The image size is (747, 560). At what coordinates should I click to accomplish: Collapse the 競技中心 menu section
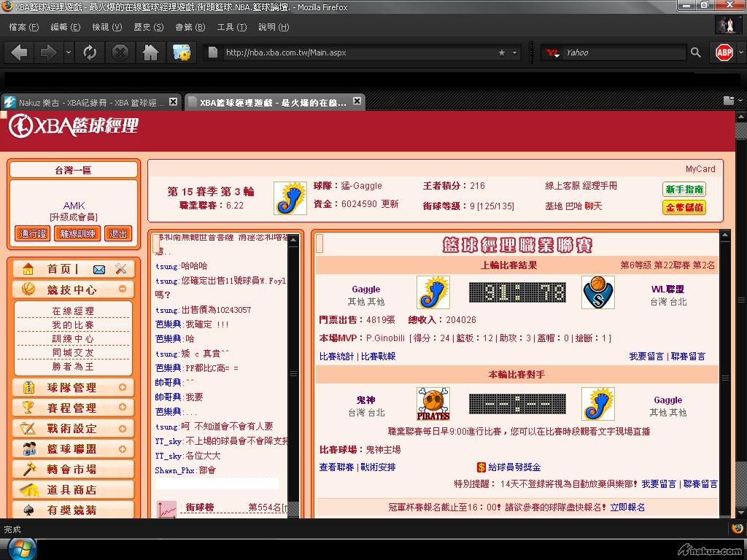(122, 289)
